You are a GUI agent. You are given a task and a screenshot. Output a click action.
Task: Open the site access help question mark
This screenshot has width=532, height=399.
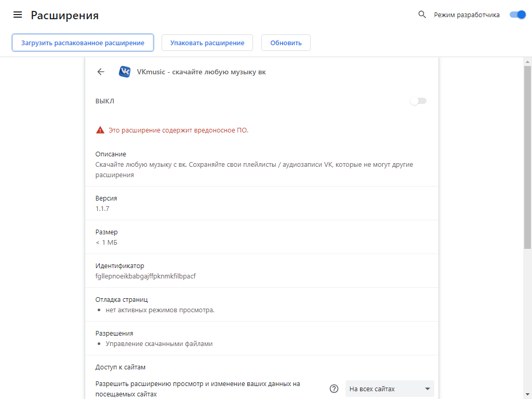[334, 389]
